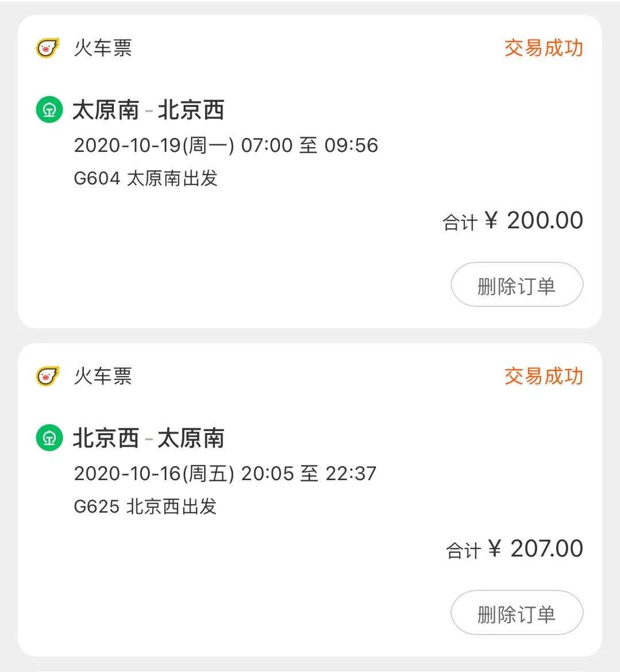Click green railway icon beside 北京西 - 太原南
The width and height of the screenshot is (620, 672).
(x=49, y=438)
